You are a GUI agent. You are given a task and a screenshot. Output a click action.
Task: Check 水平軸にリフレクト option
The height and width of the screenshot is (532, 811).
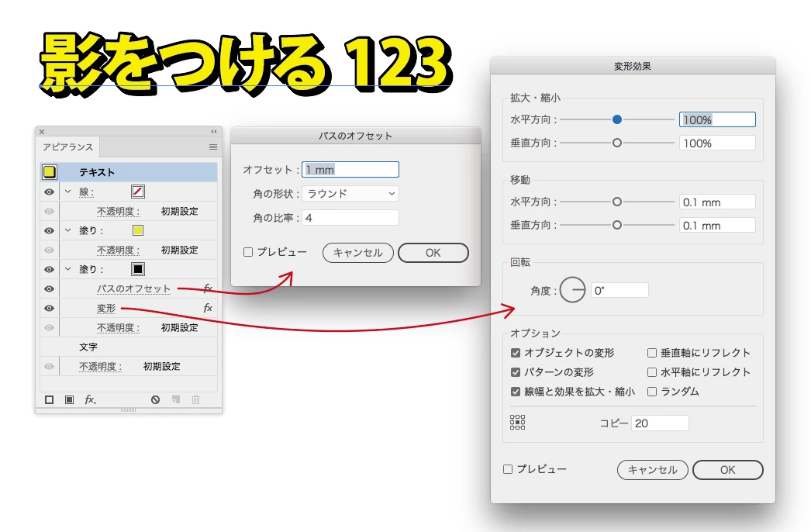click(652, 372)
